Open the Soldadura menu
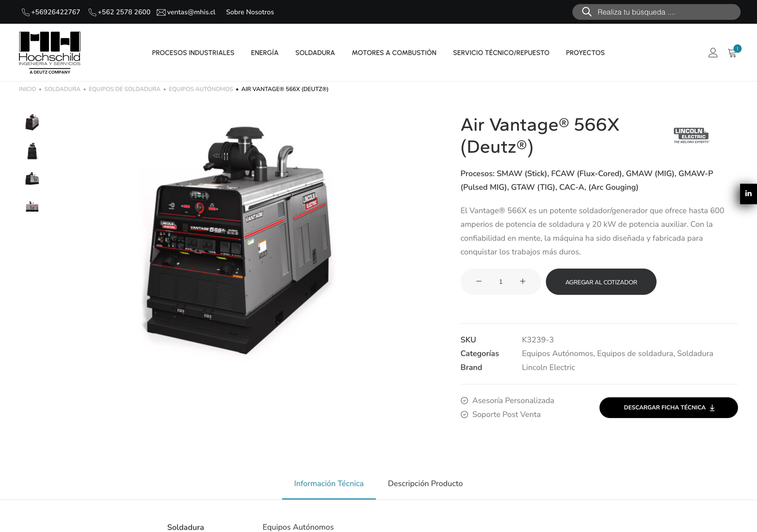The image size is (757, 532). coord(315,53)
